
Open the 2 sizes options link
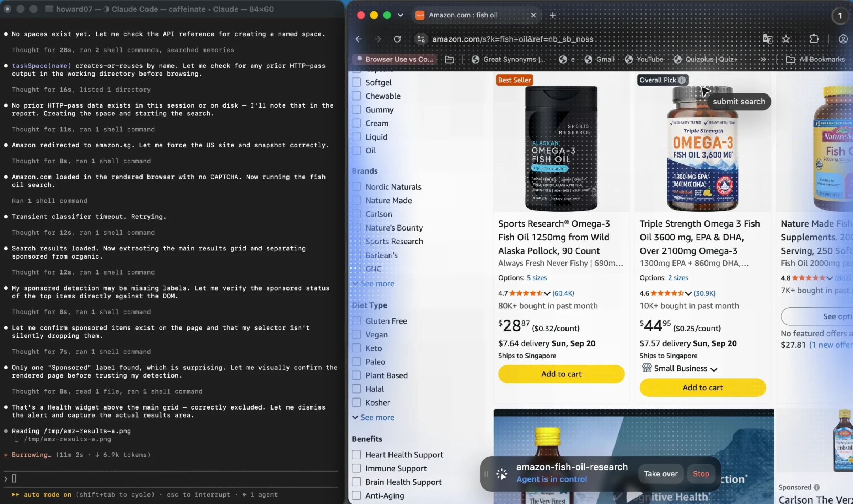(x=678, y=278)
